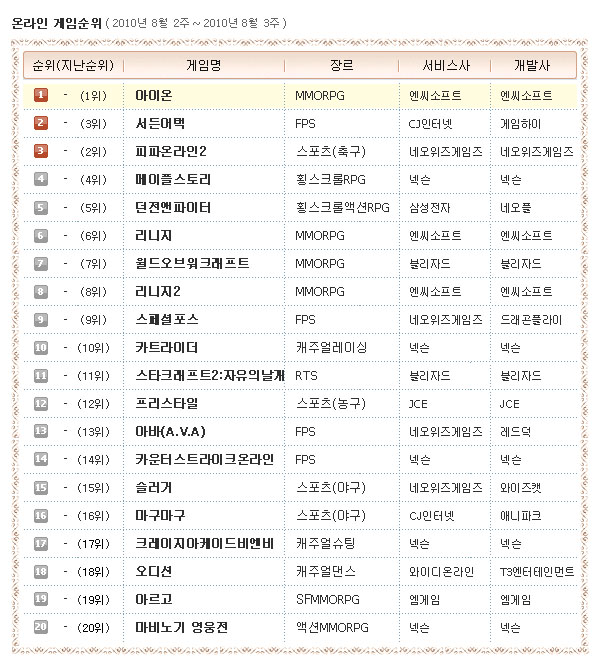
Task: Select the 서비스사 column header
Action: [443, 65]
